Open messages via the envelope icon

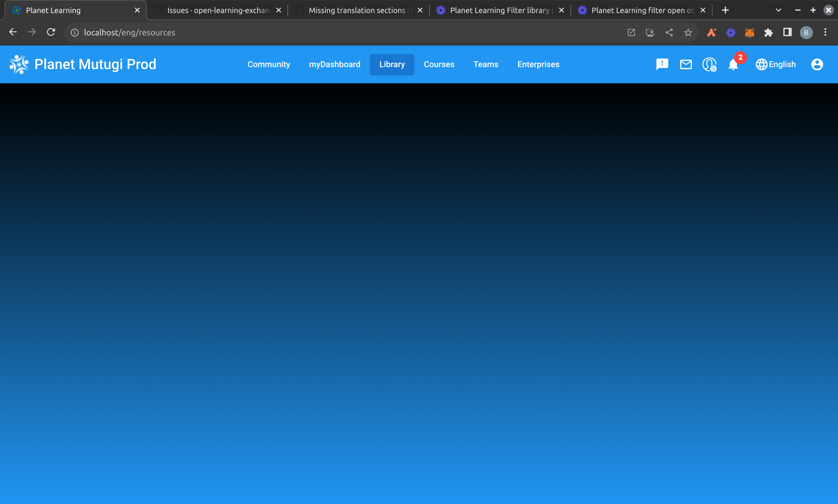686,64
